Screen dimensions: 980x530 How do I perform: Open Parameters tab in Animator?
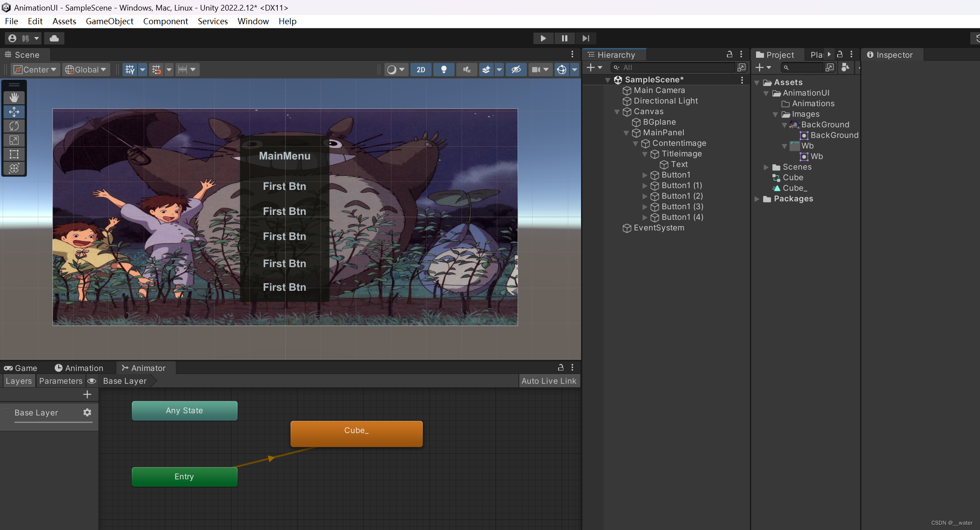[x=61, y=381]
